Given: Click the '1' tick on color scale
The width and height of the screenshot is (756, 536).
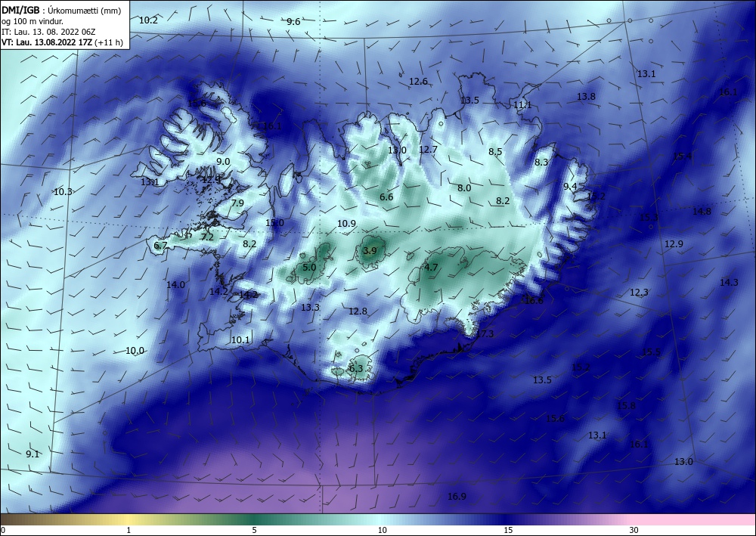Looking at the screenshot, I should [129, 530].
